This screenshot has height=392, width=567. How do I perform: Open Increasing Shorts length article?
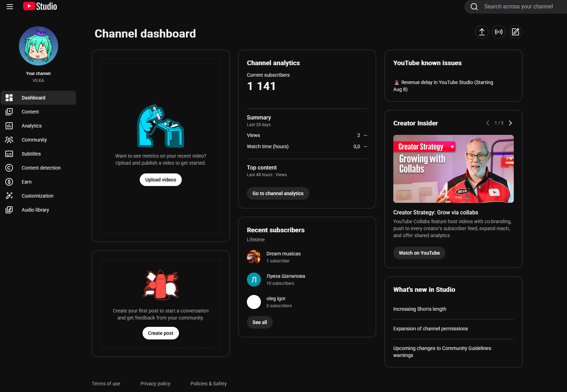coord(420,309)
